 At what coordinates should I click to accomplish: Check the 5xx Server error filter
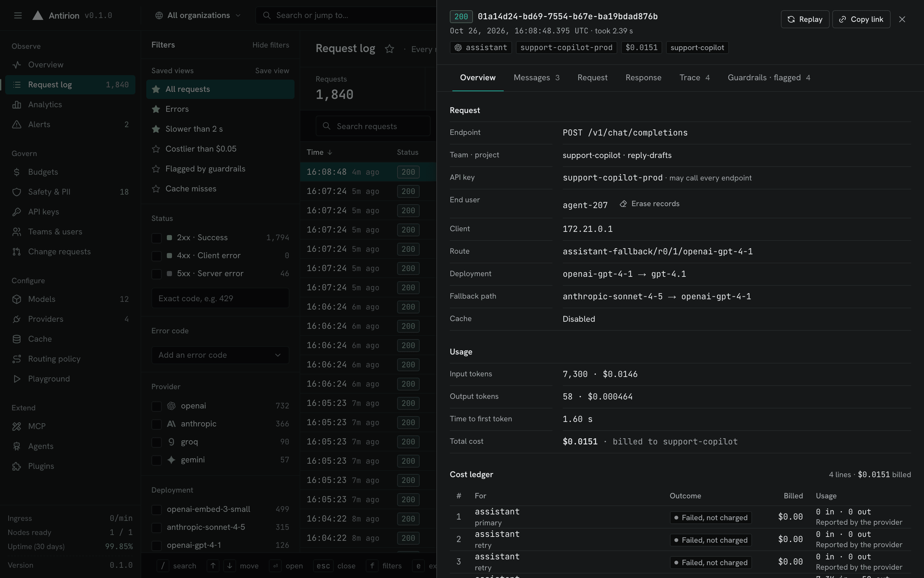point(157,274)
